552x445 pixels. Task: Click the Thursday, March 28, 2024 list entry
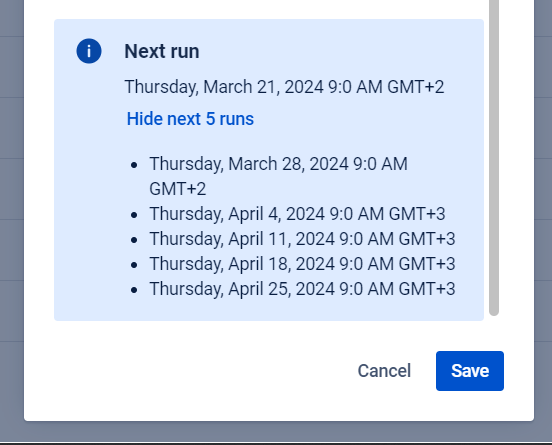tap(278, 176)
